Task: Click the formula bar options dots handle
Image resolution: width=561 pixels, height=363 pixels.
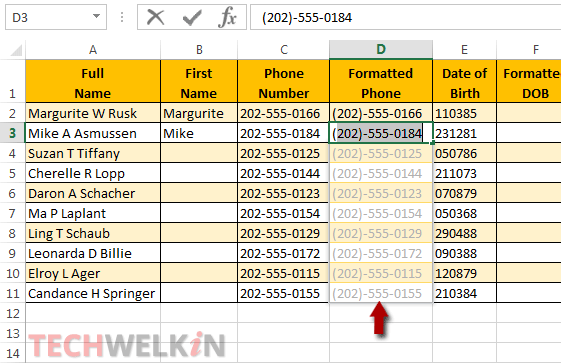Action: [x=122, y=17]
